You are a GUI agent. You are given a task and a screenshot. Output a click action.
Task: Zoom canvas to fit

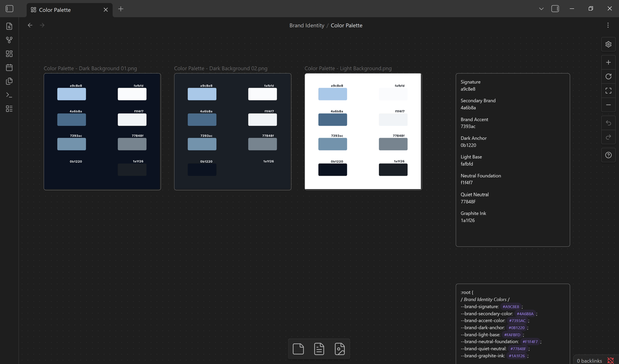pos(608,91)
